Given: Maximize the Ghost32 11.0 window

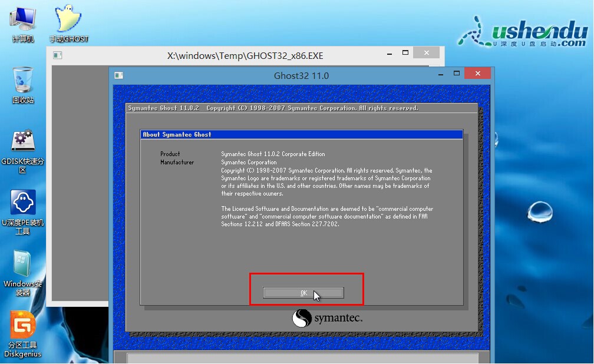Looking at the screenshot, I should coord(457,74).
